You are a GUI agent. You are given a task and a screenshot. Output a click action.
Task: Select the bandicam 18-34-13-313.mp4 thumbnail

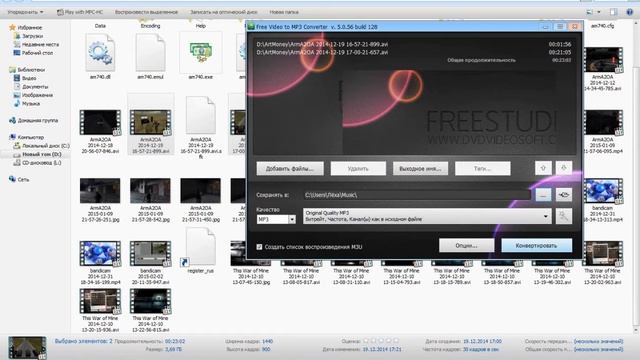click(602, 191)
